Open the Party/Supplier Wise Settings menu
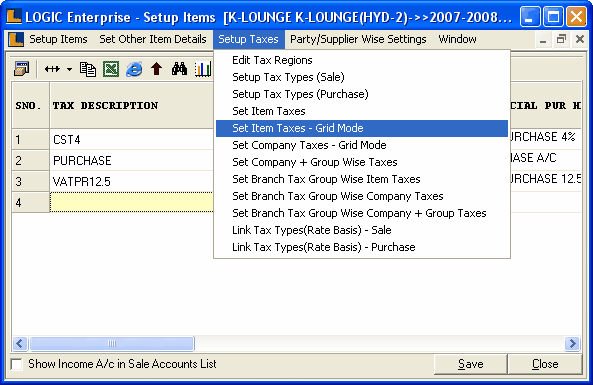 pos(358,39)
